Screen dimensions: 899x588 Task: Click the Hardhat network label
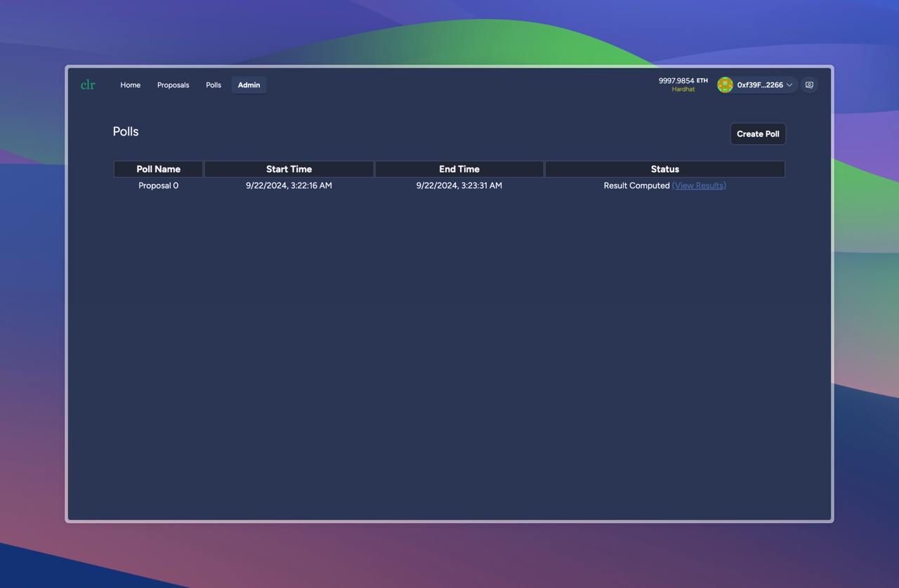click(x=683, y=89)
